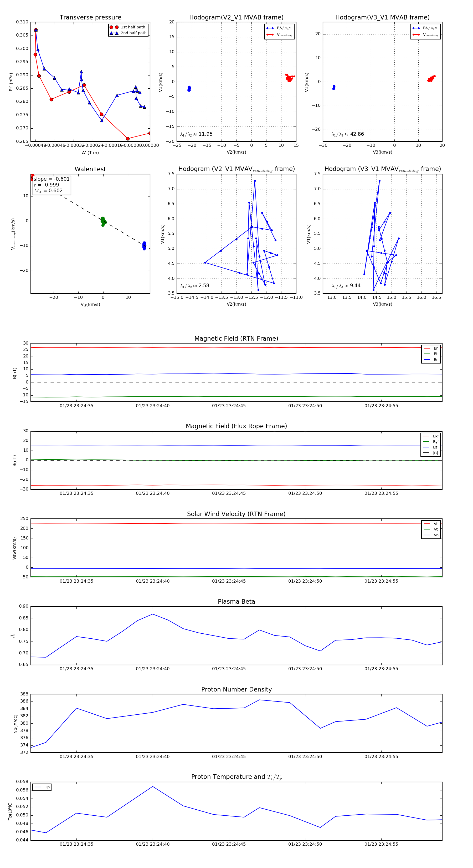The image size is (473, 868).
Task: Click the λ1/λ2 ≈ 11.95 annotation
Action: click(x=196, y=134)
